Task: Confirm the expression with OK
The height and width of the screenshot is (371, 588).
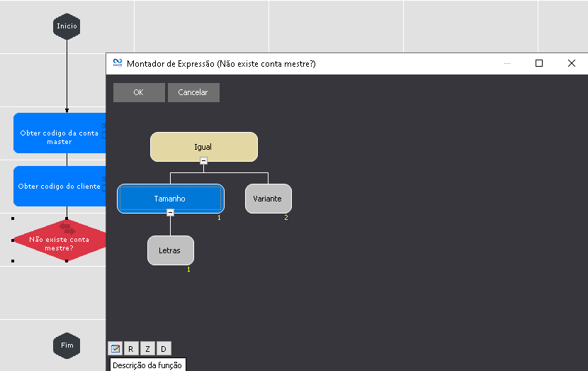Action: [x=138, y=92]
